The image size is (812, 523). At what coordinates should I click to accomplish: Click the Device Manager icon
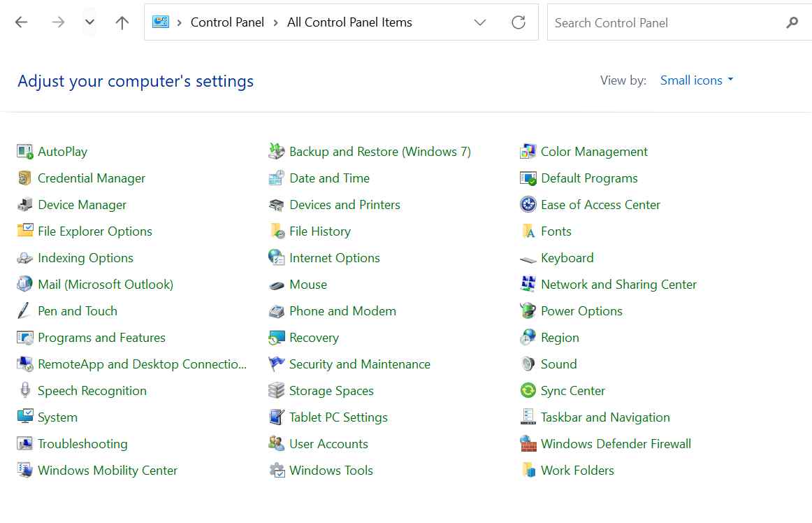pos(25,205)
